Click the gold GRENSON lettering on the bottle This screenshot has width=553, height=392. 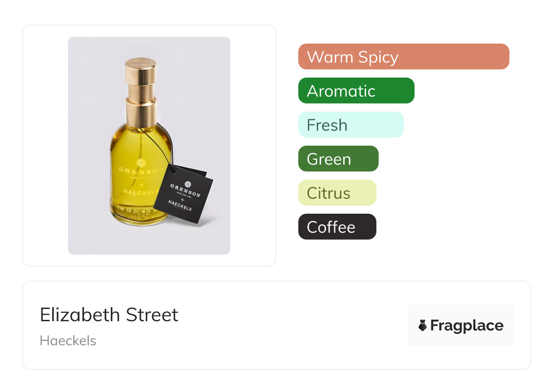tap(140, 170)
